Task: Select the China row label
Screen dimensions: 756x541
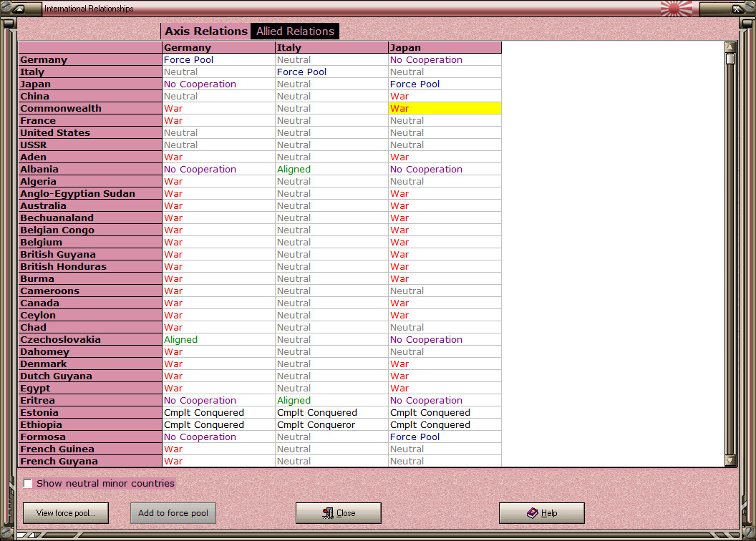Action: (x=90, y=97)
